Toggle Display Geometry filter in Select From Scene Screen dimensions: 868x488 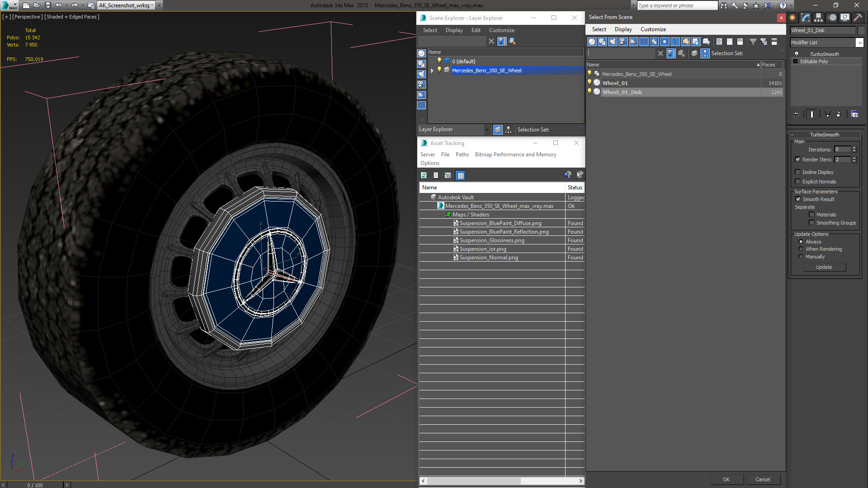592,42
